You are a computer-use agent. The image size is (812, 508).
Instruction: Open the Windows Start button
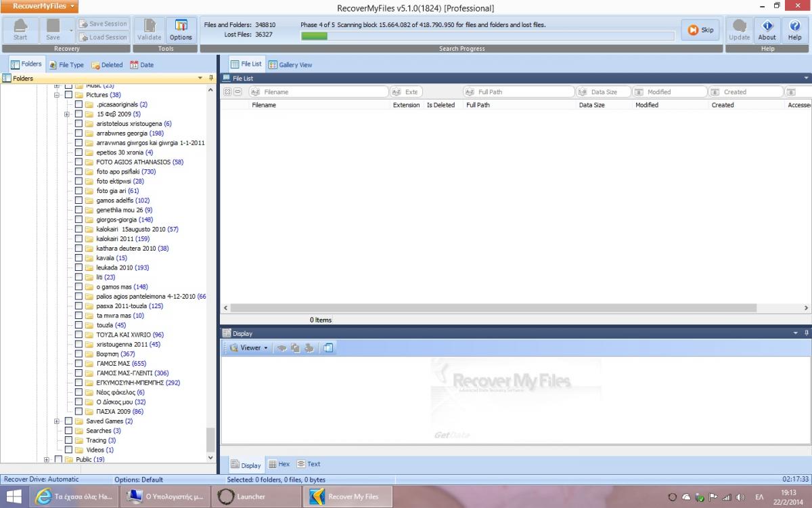point(14,497)
